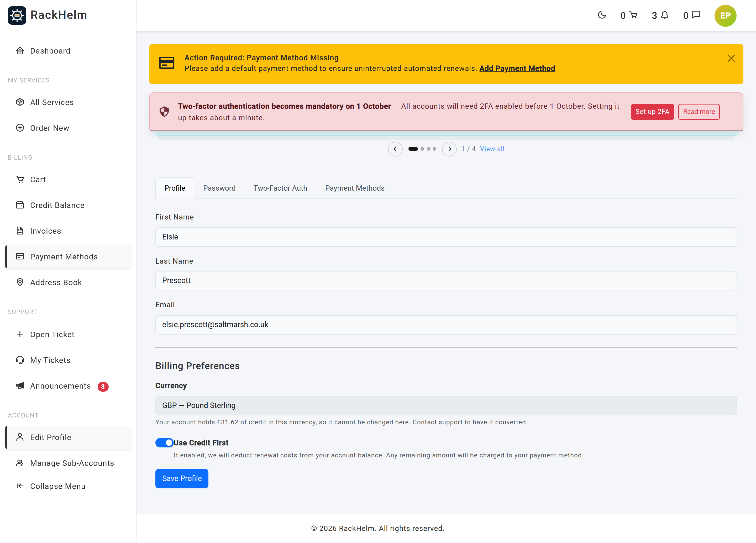Click the Set up 2FA button

[x=652, y=112]
